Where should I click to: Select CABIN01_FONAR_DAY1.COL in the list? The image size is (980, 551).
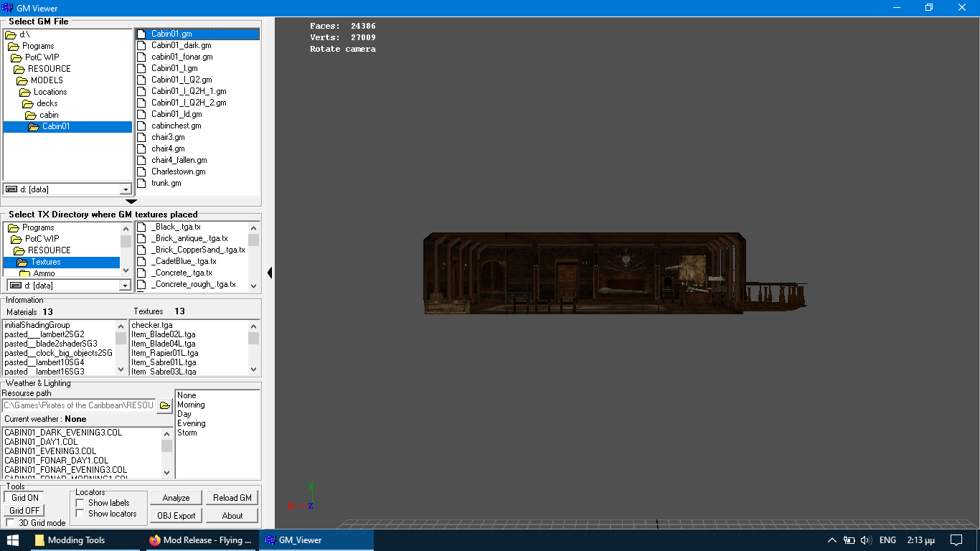pyautogui.click(x=57, y=461)
